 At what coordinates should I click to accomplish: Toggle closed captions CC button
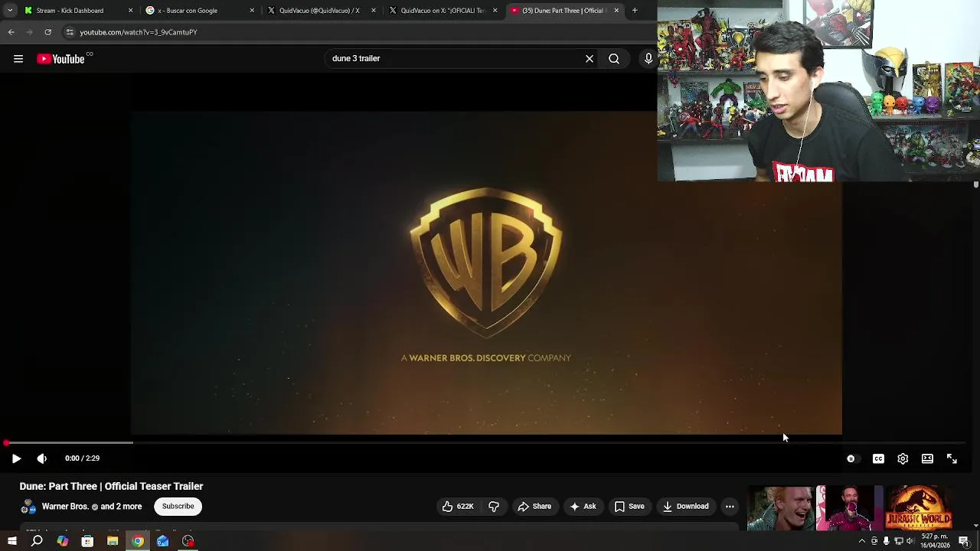point(878,458)
